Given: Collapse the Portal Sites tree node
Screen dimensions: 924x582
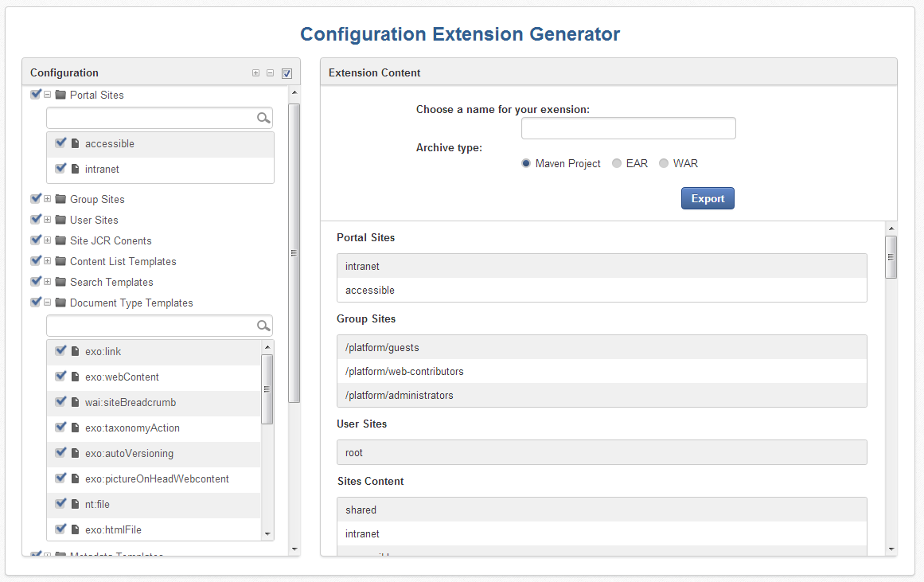Looking at the screenshot, I should [x=48, y=95].
